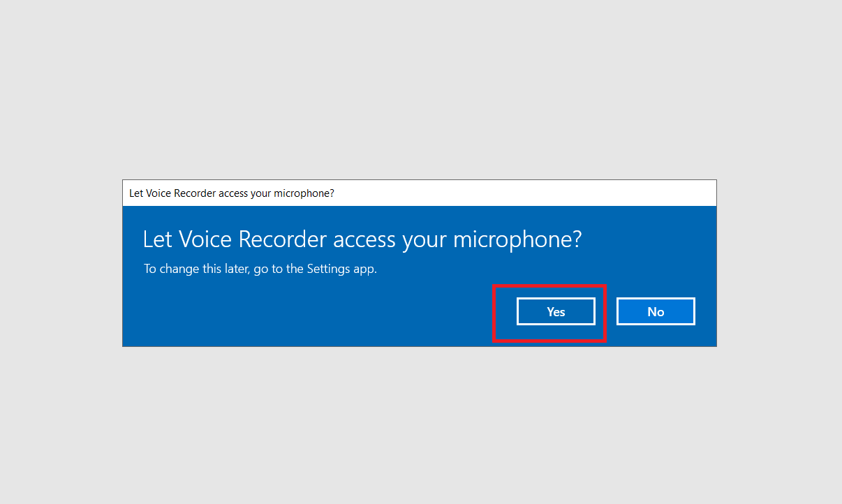This screenshot has height=504, width=842.
Task: Click the dialog title bar text
Action: coord(232,193)
